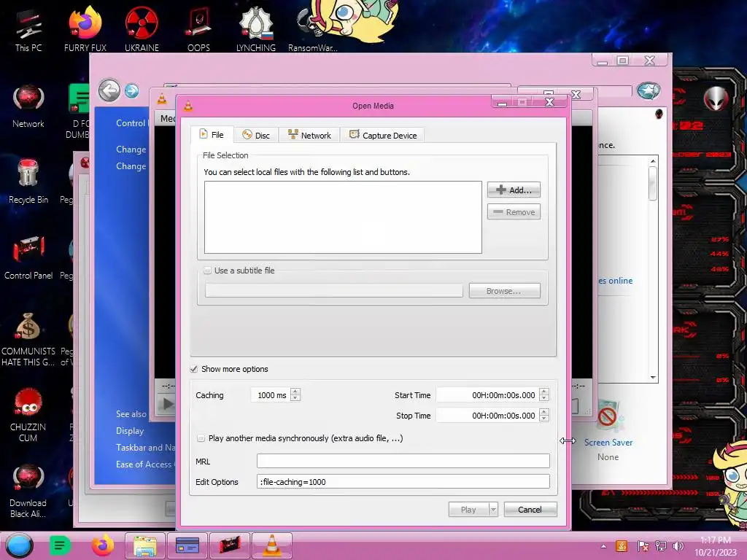Open File Explorer from the taskbar
The width and height of the screenshot is (747, 560).
click(x=145, y=545)
